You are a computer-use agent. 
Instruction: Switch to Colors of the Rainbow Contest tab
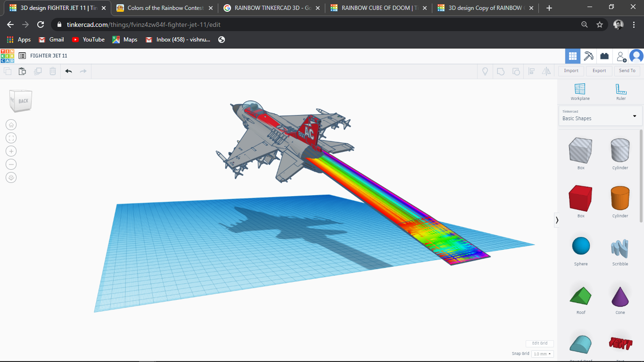click(165, 8)
